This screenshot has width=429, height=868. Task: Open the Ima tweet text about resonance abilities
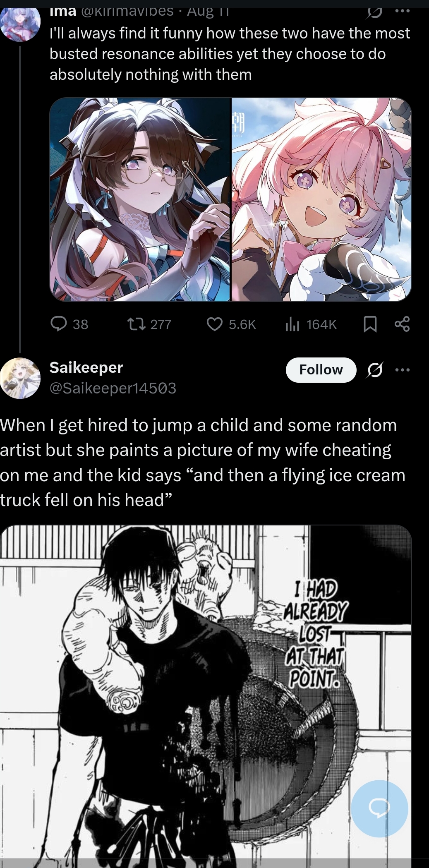[230, 54]
